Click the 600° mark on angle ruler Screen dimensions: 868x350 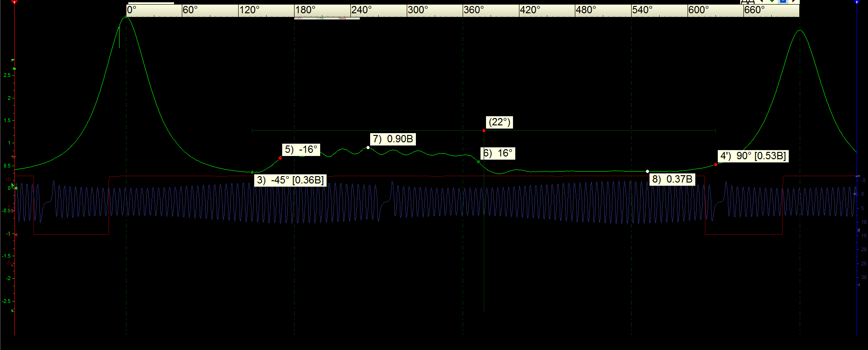(699, 10)
